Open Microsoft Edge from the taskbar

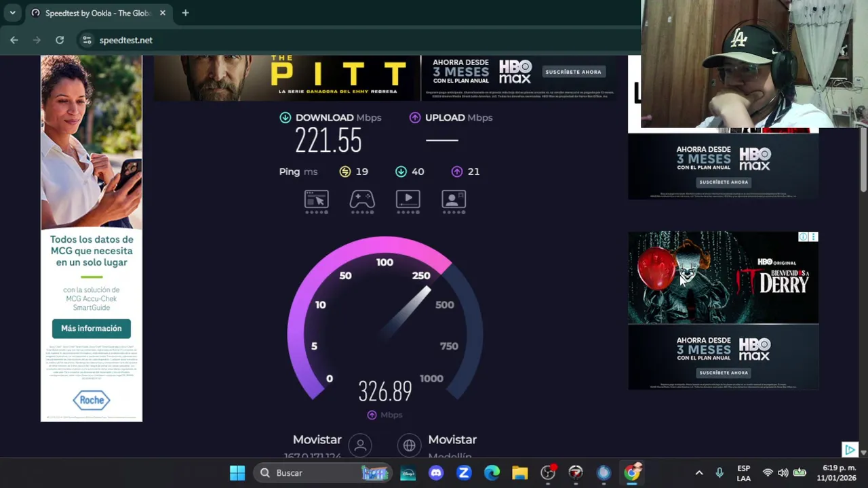pos(492,473)
